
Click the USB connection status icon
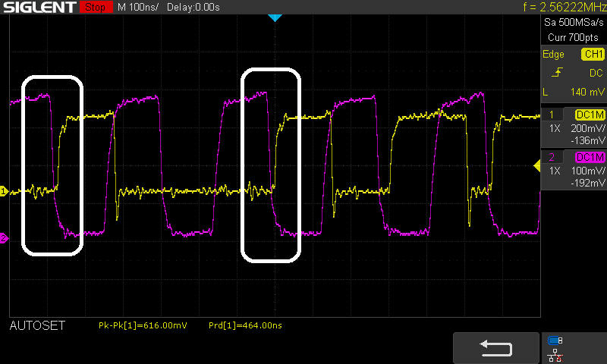pos(555,340)
